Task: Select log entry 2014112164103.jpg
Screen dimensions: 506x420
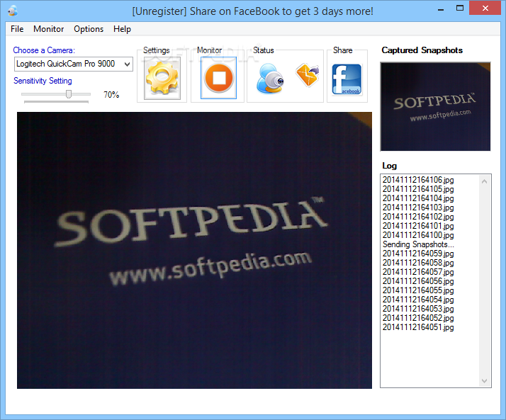Action: (418, 208)
